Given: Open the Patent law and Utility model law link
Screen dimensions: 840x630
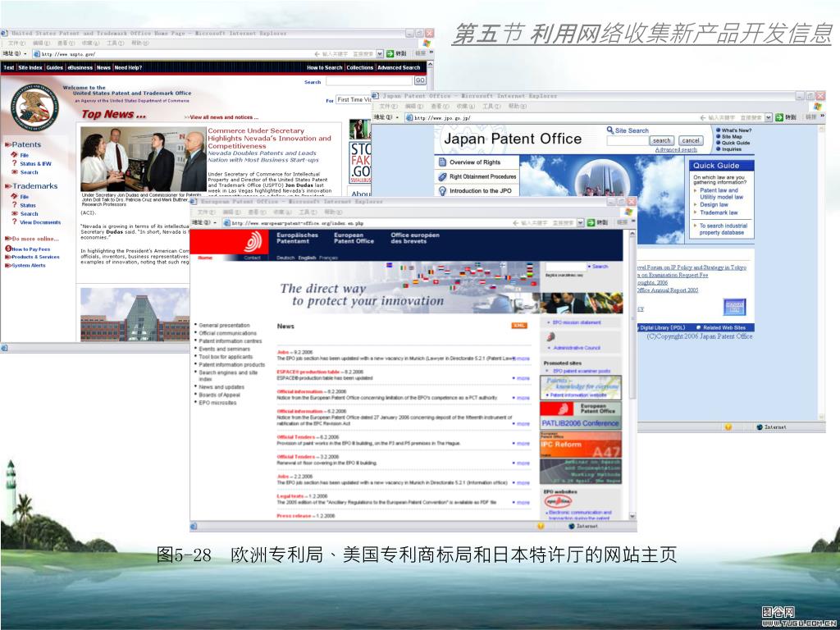Looking at the screenshot, I should [x=721, y=194].
